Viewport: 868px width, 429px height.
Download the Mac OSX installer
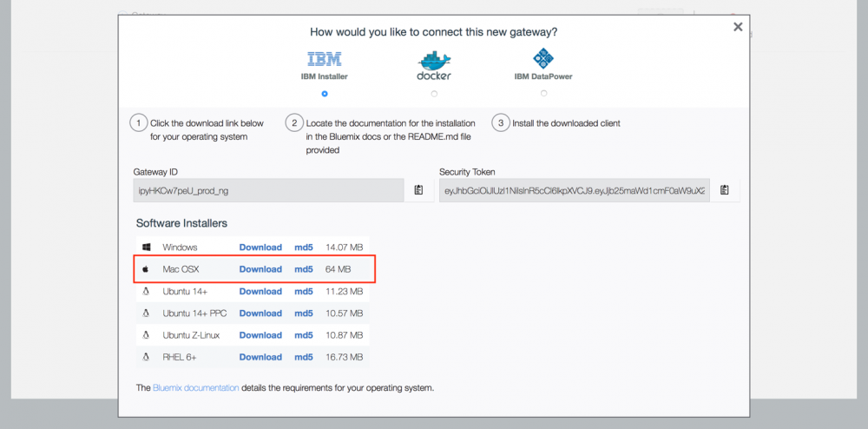260,269
